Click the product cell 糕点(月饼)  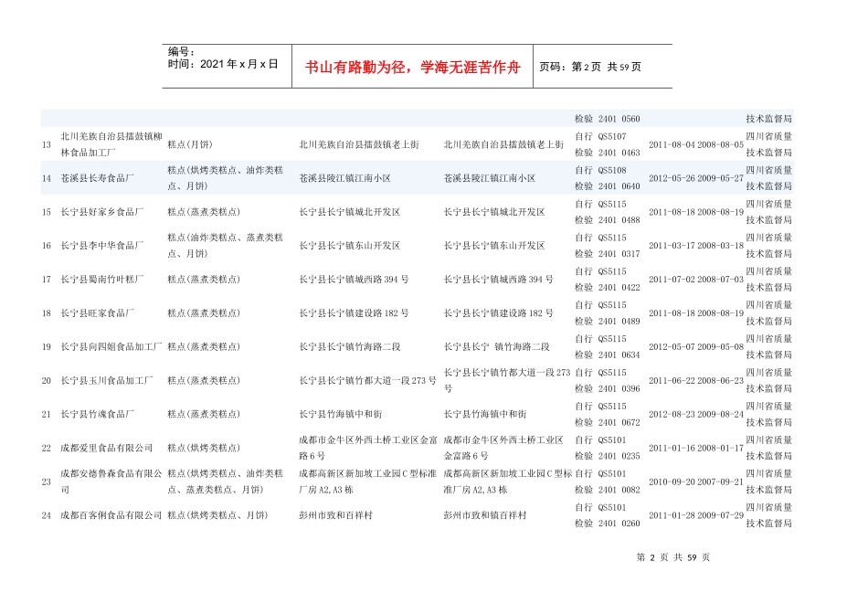click(190, 144)
